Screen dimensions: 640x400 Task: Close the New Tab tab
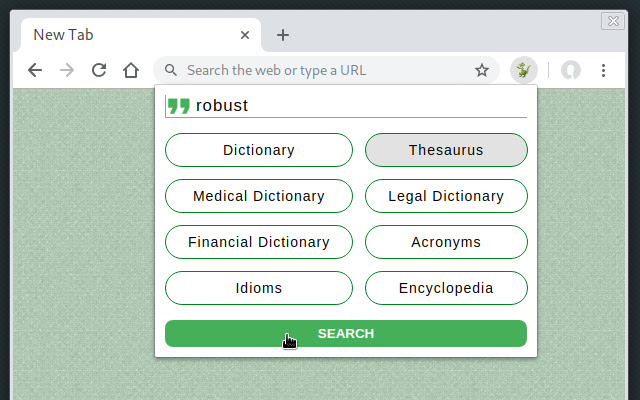[245, 35]
